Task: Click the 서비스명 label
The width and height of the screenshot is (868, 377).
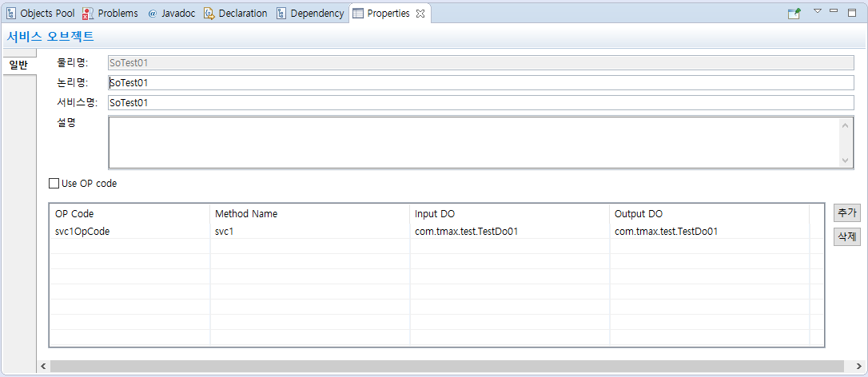Action: (77, 102)
